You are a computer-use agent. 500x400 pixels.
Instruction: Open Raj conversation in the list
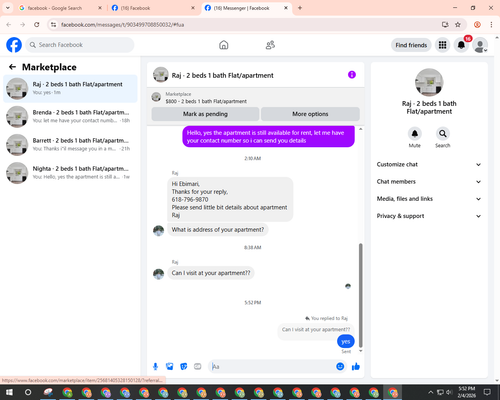(70, 88)
